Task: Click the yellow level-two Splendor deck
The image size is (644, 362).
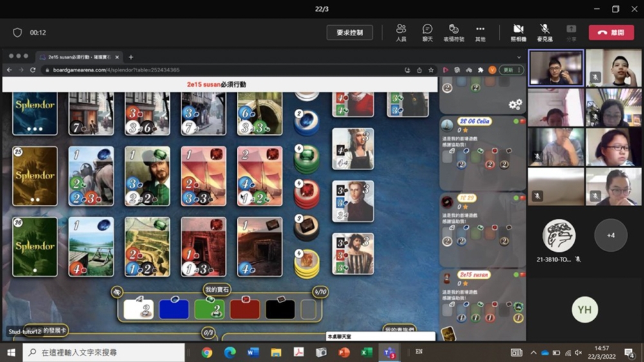Action: tap(35, 176)
